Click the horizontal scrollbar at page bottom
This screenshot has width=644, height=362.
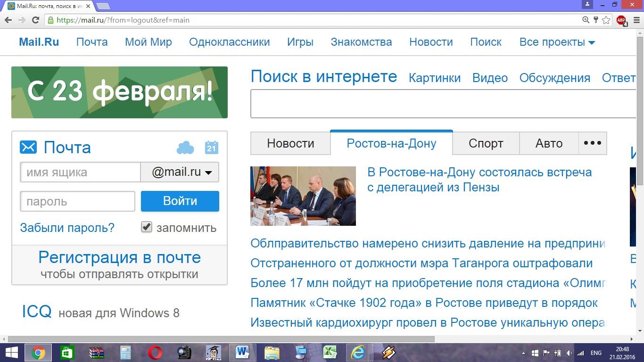221,339
